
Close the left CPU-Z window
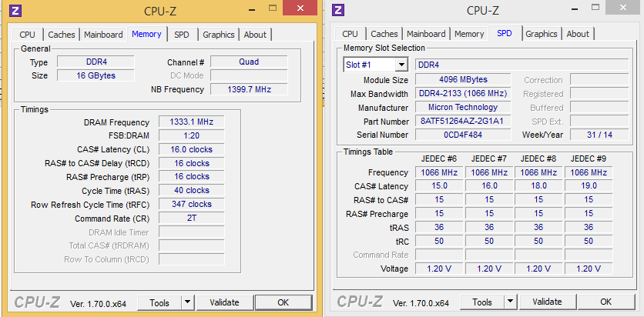tap(300, 8)
